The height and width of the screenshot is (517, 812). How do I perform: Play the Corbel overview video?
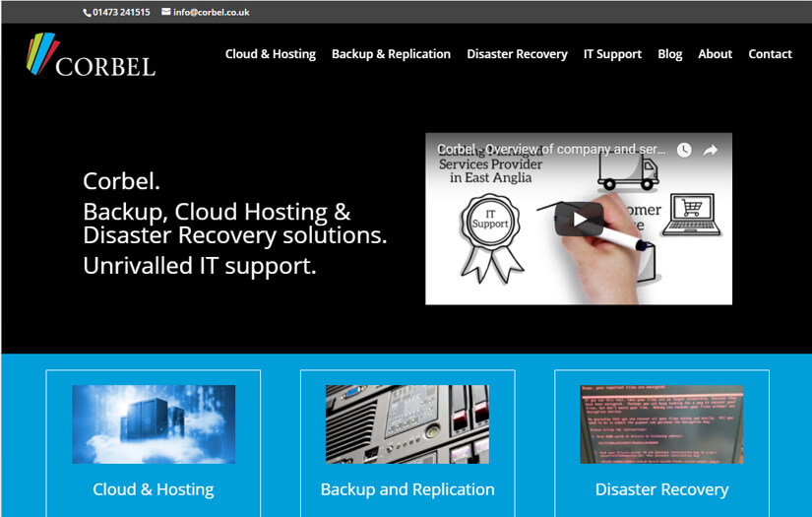[x=579, y=220]
